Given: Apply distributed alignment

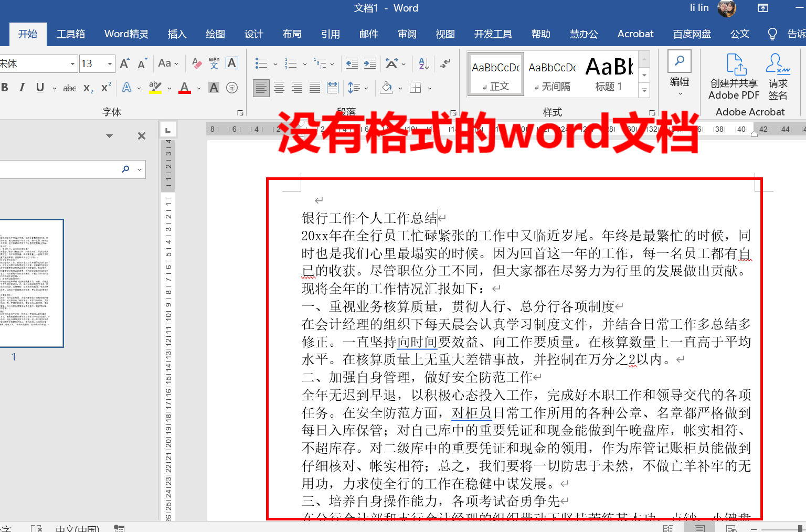Looking at the screenshot, I should click(x=333, y=88).
